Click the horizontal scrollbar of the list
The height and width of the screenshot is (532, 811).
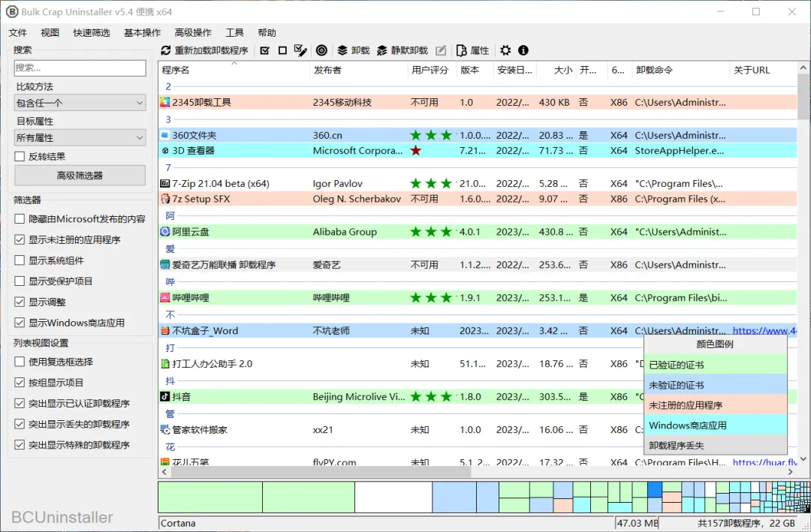pos(321,472)
